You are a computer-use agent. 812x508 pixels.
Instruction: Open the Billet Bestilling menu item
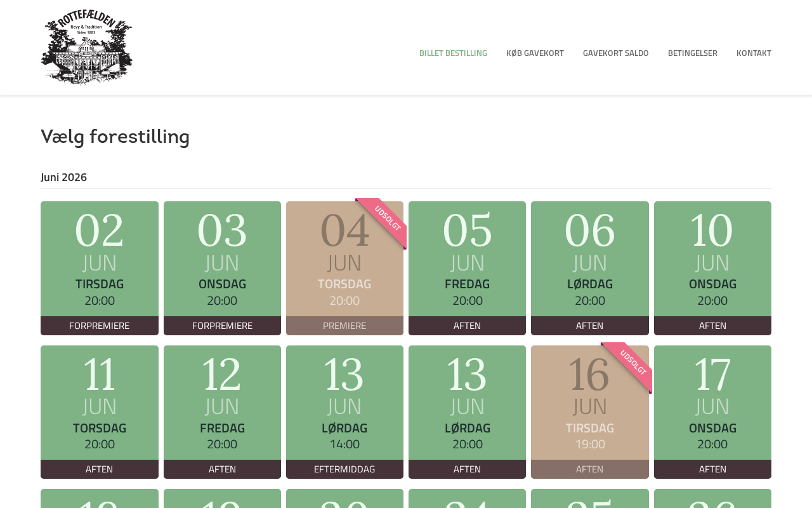[x=453, y=53]
